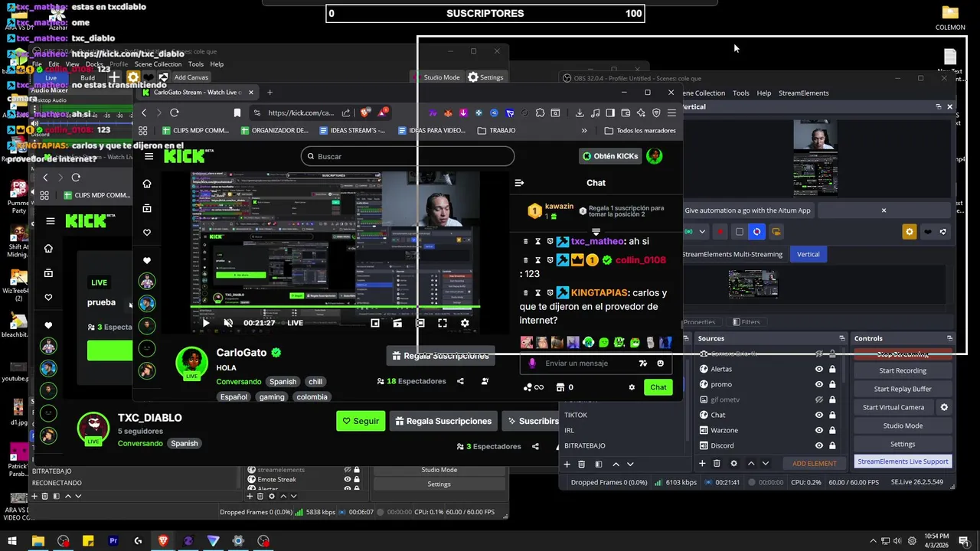The image size is (980, 551).
Task: Open the Brave VPN shield icon
Action: pos(656,112)
